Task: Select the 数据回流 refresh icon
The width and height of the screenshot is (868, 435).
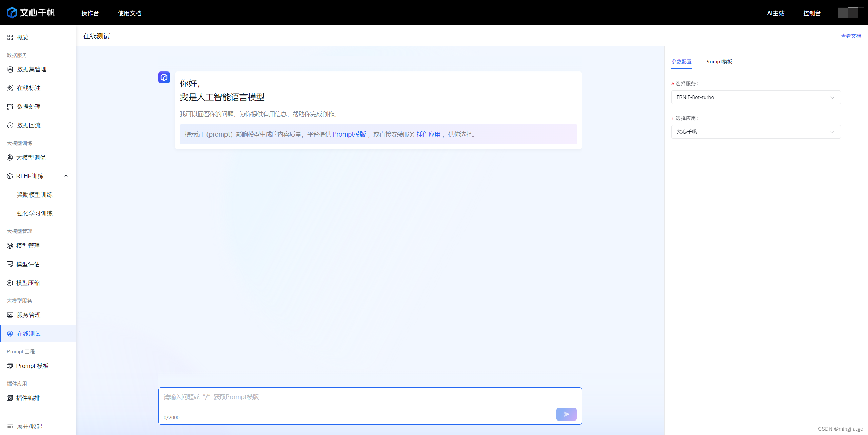Action: (10, 125)
